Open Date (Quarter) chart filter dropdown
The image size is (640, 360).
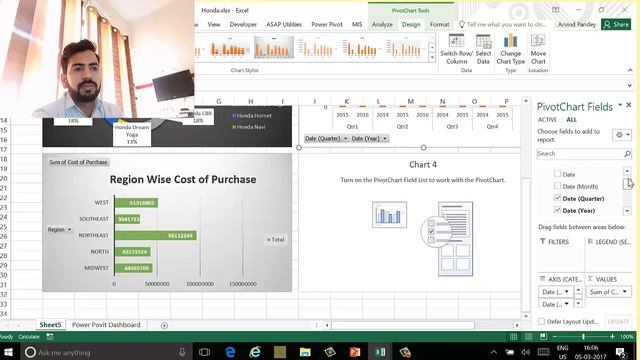(x=345, y=139)
